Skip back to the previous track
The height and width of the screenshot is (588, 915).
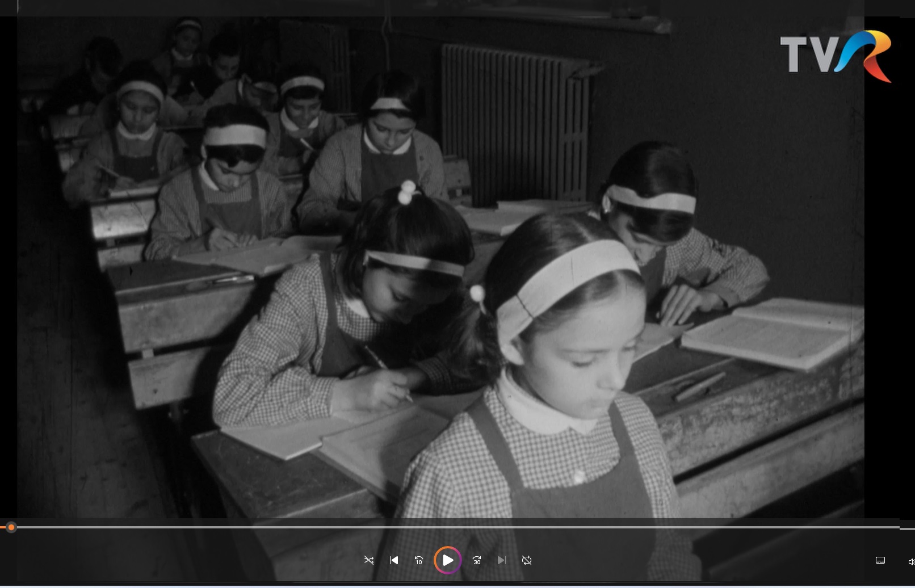(394, 560)
